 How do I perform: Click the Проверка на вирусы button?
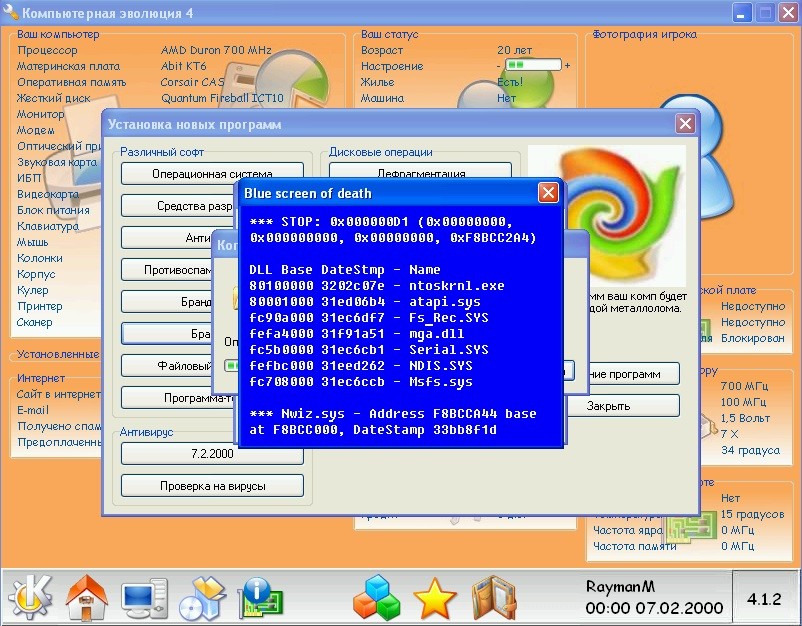point(212,486)
